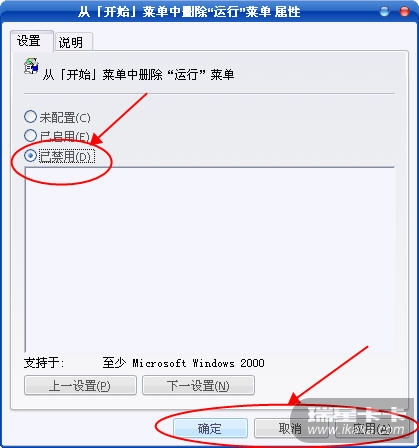This screenshot has height=448, width=419.
Task: Select the 未配置(C) radio button
Action: point(30,117)
